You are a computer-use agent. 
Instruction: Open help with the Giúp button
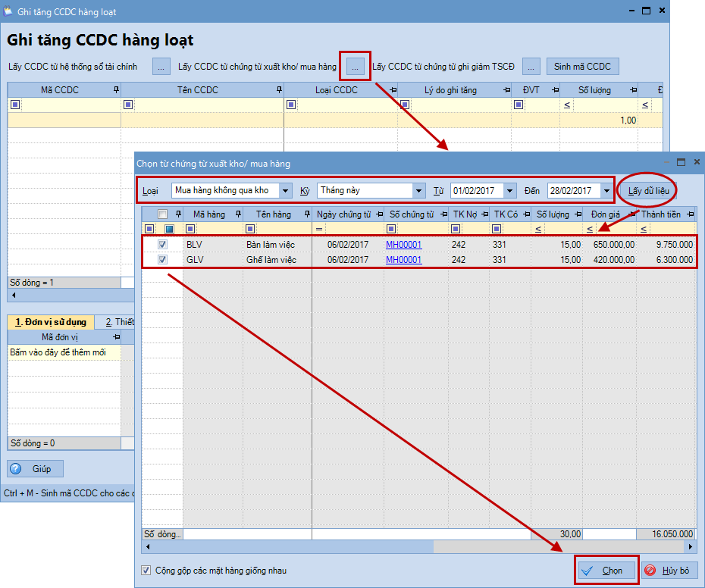tap(35, 469)
